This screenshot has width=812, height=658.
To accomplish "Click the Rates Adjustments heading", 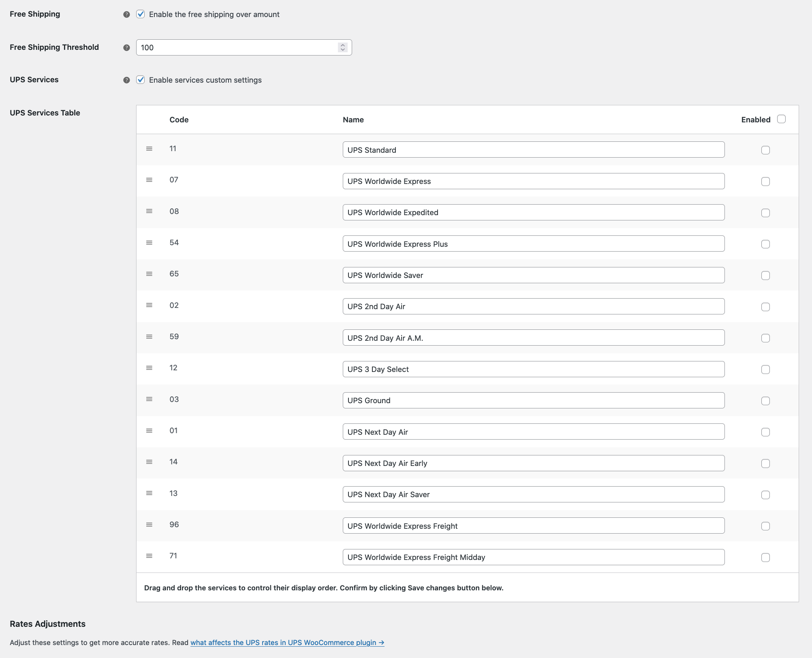I will point(48,624).
